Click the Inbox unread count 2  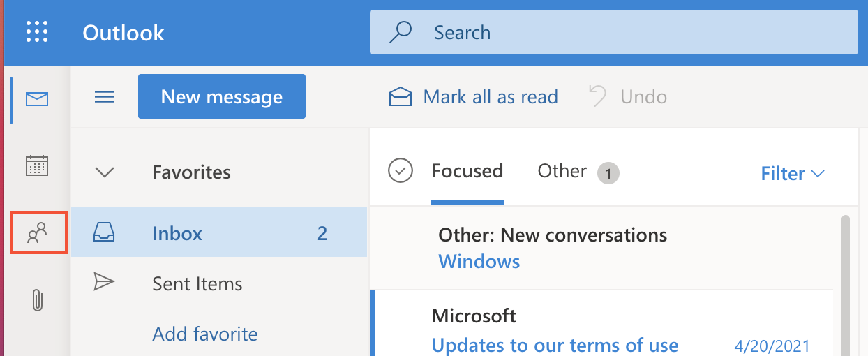322,233
